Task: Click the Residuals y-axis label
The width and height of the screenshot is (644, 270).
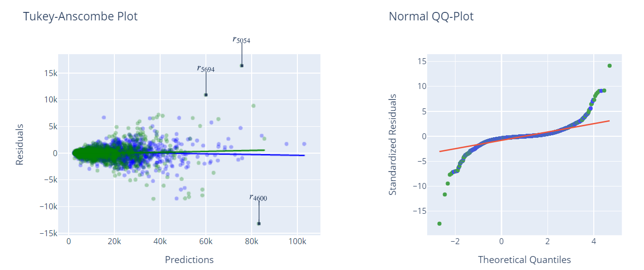Action: (20, 144)
